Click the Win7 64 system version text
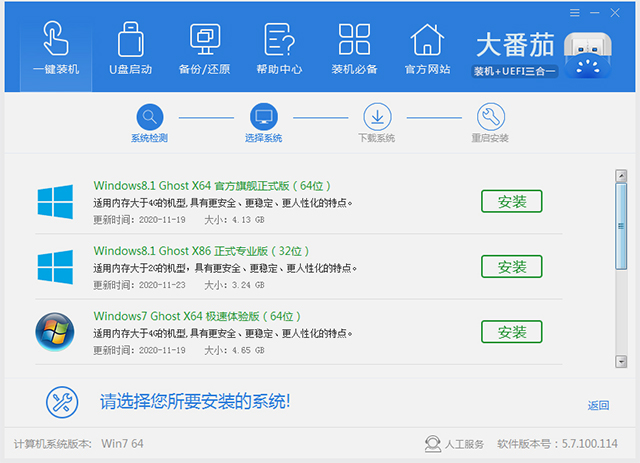This screenshot has width=640, height=463. (x=122, y=444)
